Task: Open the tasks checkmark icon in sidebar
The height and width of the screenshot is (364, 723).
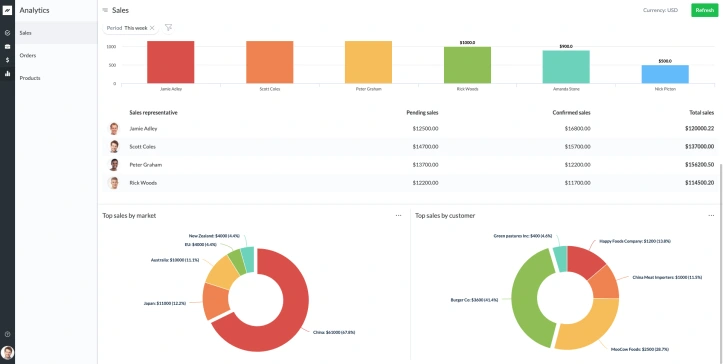Action: pyautogui.click(x=7, y=33)
